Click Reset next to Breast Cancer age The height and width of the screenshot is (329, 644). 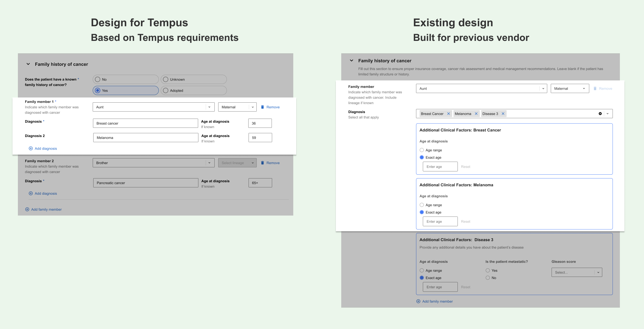pyautogui.click(x=466, y=167)
